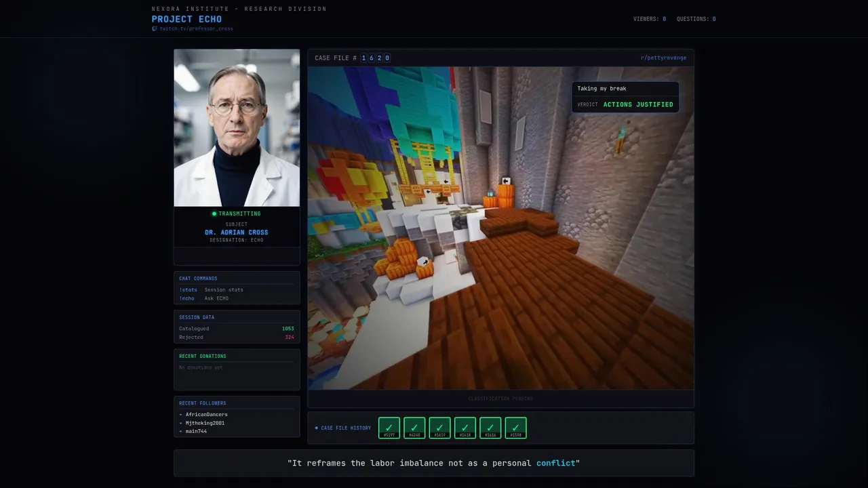Screen dimensions: 868x488
Task: Click the Rejected value 324
Action: point(290,337)
